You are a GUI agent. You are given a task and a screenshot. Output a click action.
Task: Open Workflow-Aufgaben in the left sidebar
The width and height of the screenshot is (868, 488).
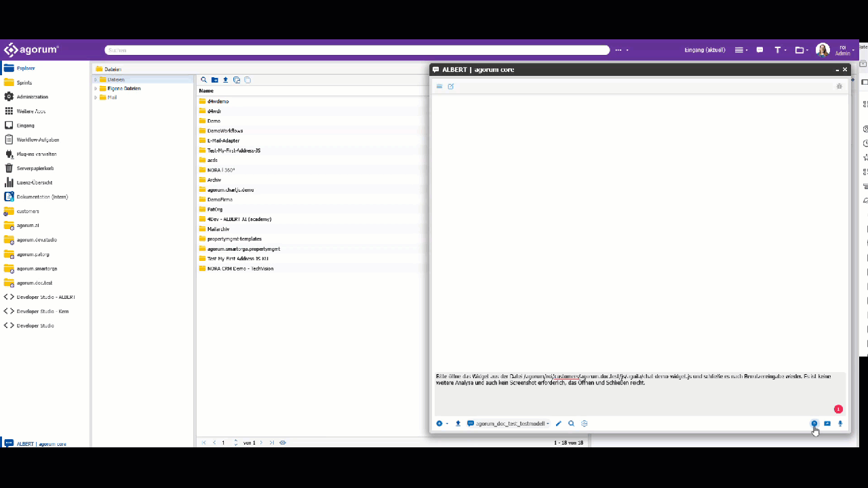37,140
